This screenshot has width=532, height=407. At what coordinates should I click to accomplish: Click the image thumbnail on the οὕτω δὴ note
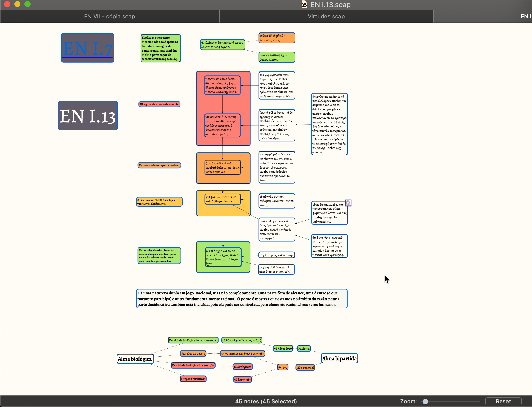[348, 203]
